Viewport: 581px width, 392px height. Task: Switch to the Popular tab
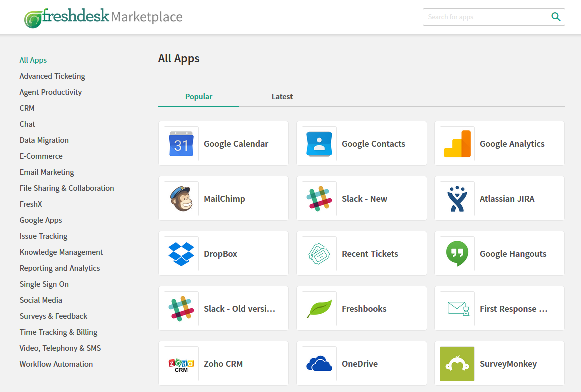[199, 96]
